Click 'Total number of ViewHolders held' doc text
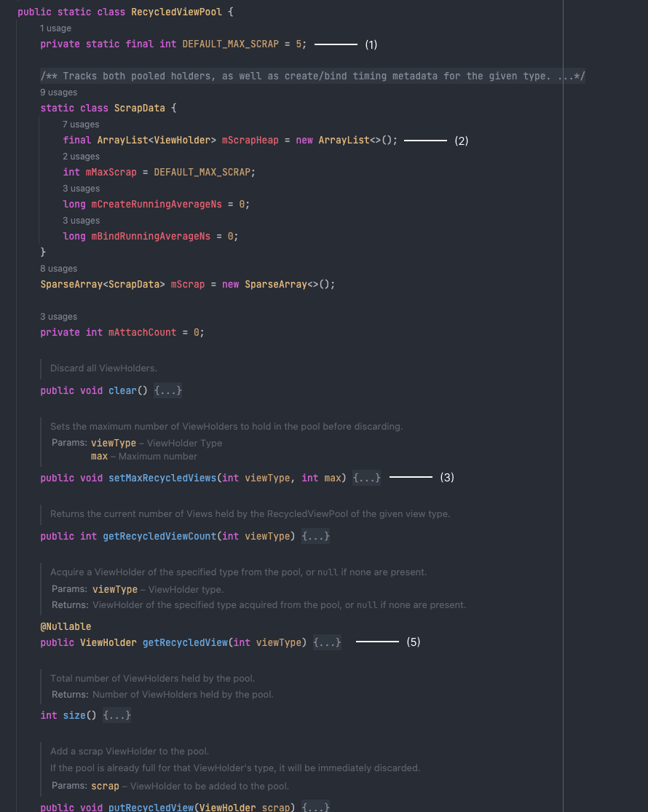This screenshot has height=812, width=648. click(x=153, y=679)
